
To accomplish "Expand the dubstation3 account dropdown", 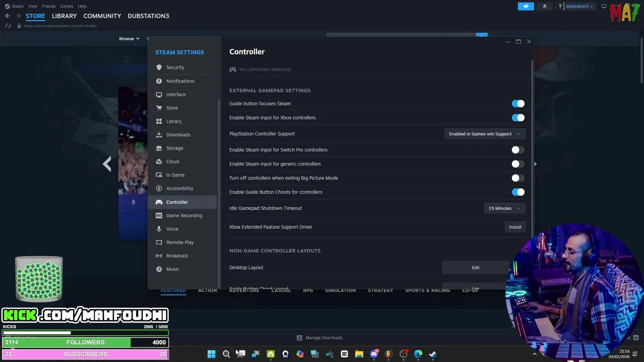I will 580,7.
